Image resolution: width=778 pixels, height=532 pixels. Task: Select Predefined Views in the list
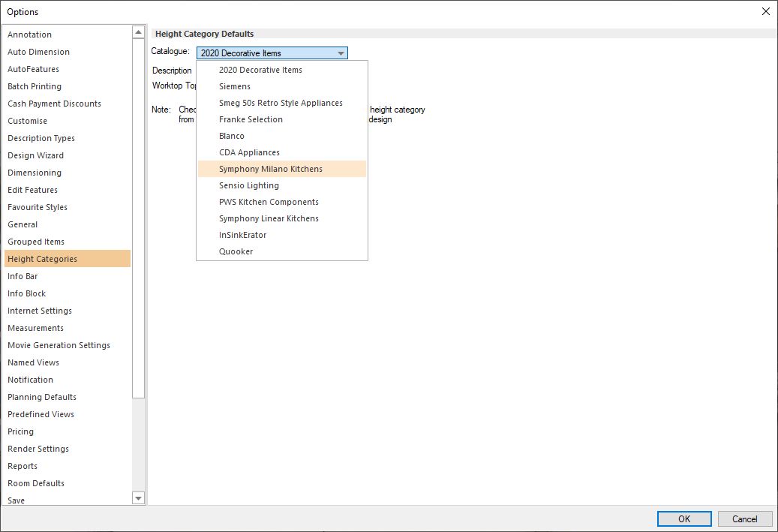[68, 415]
